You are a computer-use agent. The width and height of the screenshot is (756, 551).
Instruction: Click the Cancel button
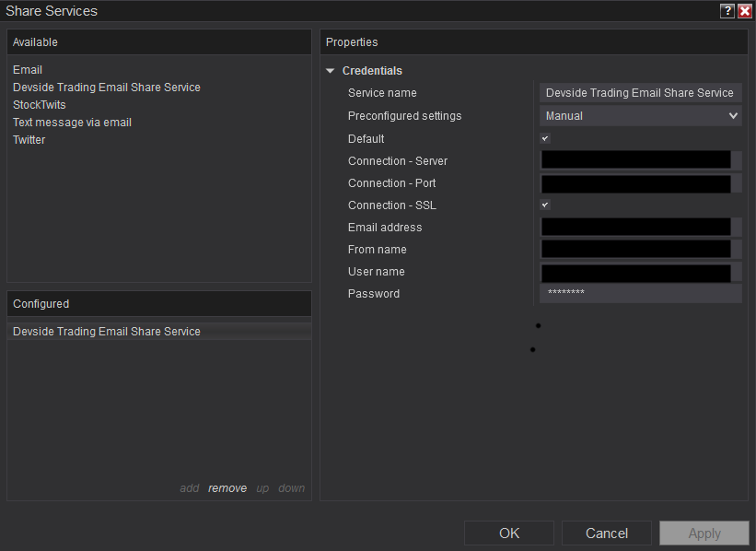pyautogui.click(x=607, y=533)
